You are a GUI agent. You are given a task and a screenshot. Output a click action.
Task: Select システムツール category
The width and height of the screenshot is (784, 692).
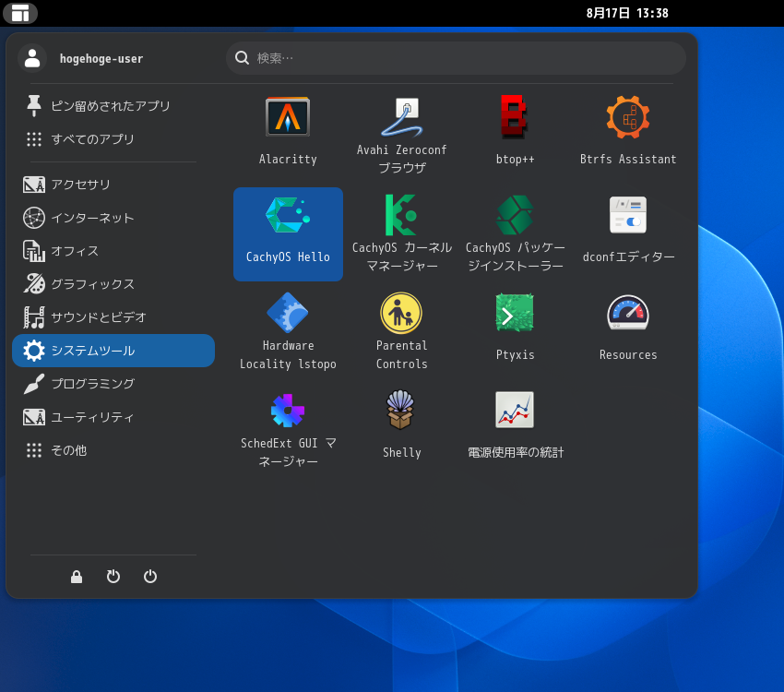click(113, 351)
